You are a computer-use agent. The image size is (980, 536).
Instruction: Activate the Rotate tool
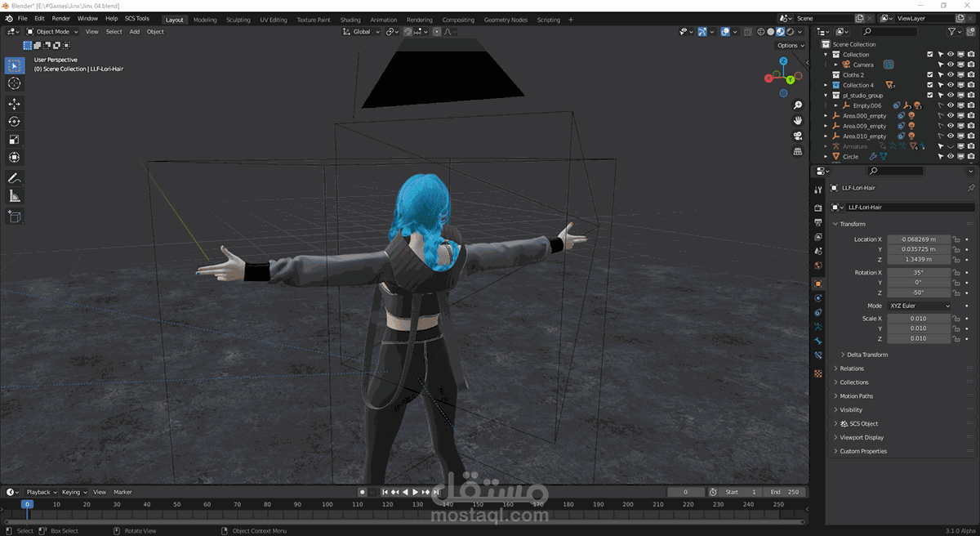click(15, 122)
